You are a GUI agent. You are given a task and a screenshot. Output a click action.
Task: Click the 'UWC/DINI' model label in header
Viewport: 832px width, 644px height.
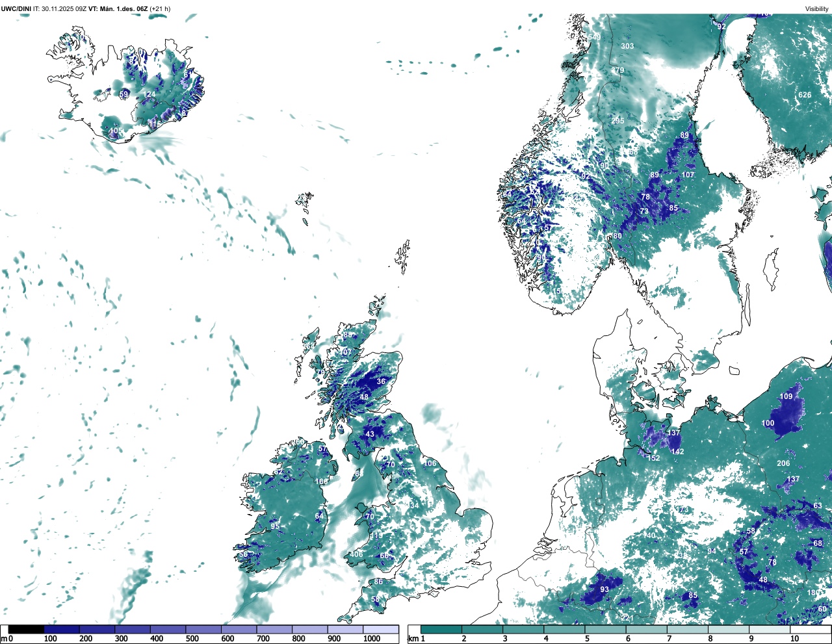pos(16,8)
